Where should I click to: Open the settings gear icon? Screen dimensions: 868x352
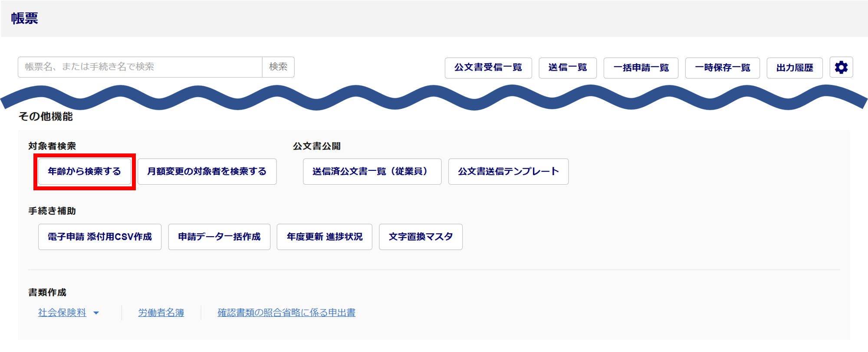point(841,68)
